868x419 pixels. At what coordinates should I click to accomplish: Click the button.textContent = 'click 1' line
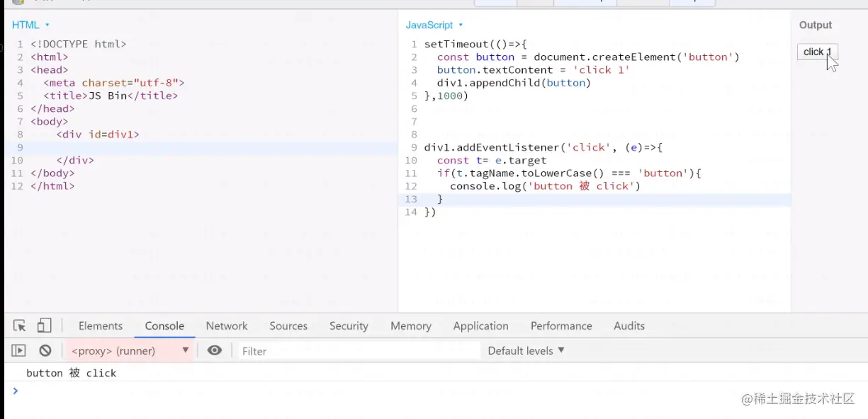(533, 69)
